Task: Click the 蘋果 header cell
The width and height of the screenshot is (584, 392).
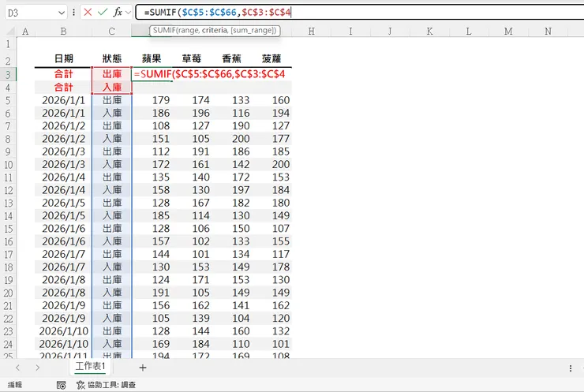Action: point(152,59)
